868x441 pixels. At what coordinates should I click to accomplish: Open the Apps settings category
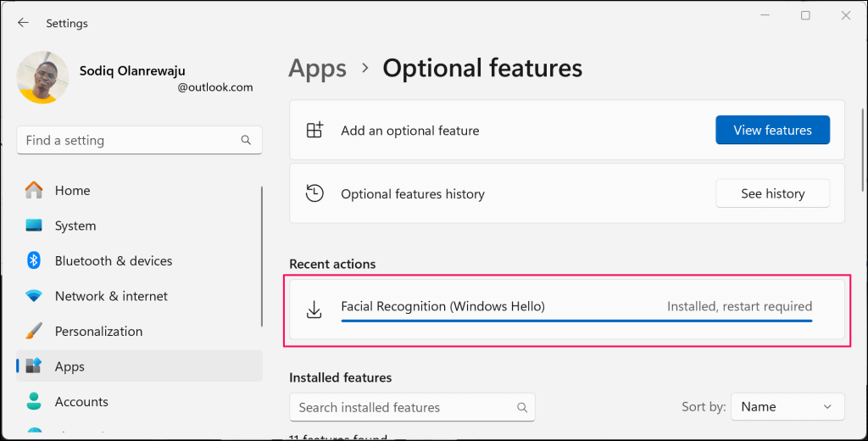(70, 366)
